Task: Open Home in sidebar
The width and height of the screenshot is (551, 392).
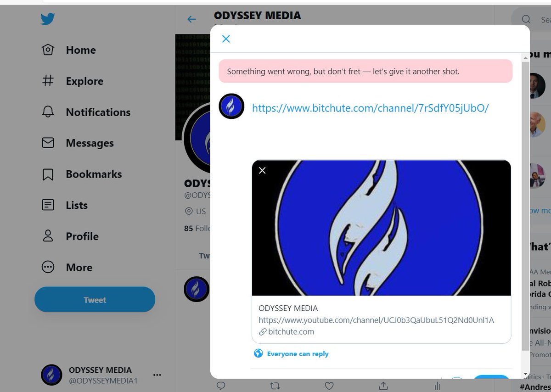Action: [68, 50]
